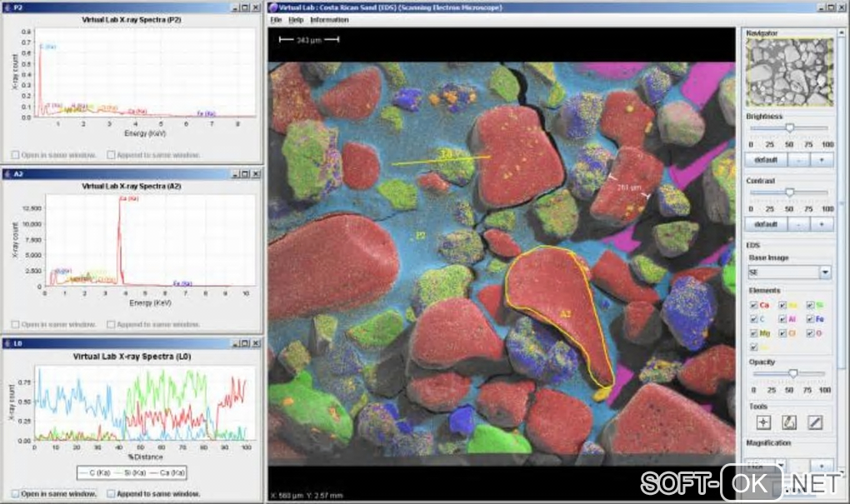Image resolution: width=850 pixels, height=504 pixels.
Task: Decrease Brightness with the minus button
Action: 798,161
